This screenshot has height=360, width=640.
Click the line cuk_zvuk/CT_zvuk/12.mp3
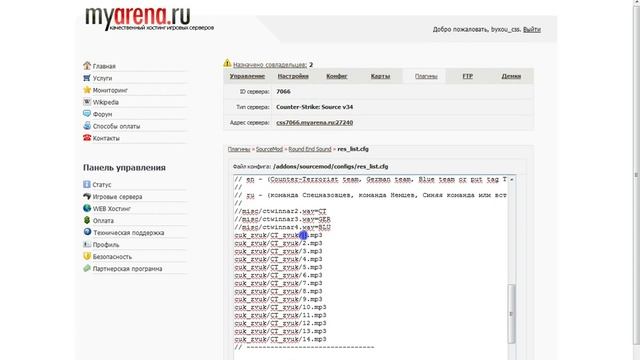coord(280,323)
